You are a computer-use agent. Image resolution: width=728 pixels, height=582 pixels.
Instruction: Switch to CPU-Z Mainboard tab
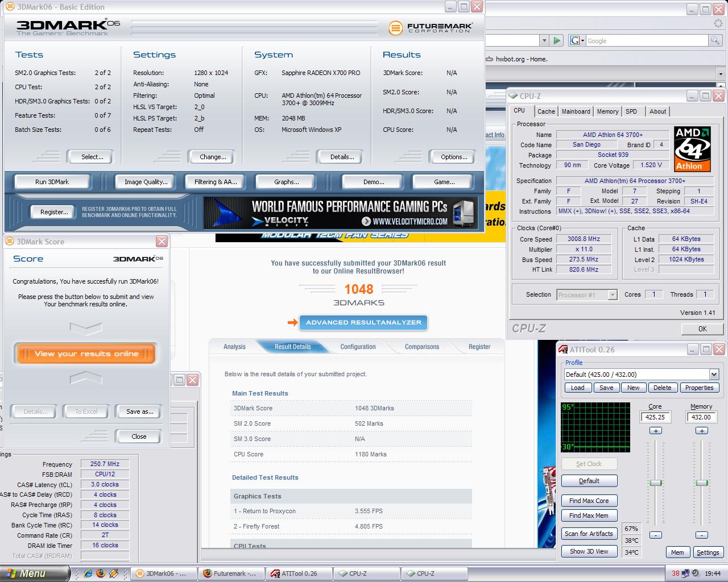coord(576,111)
